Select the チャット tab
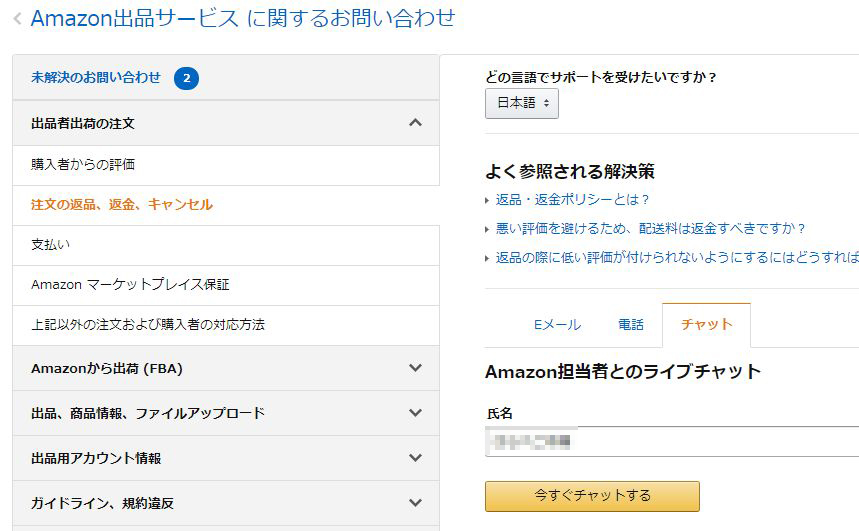This screenshot has height=531, width=859. pyautogui.click(x=706, y=325)
